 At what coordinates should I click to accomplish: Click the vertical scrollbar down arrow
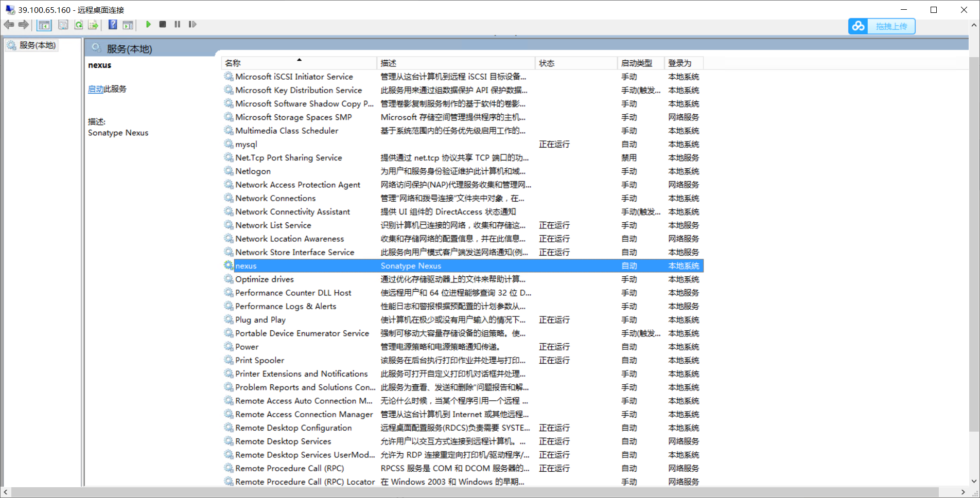point(974,482)
